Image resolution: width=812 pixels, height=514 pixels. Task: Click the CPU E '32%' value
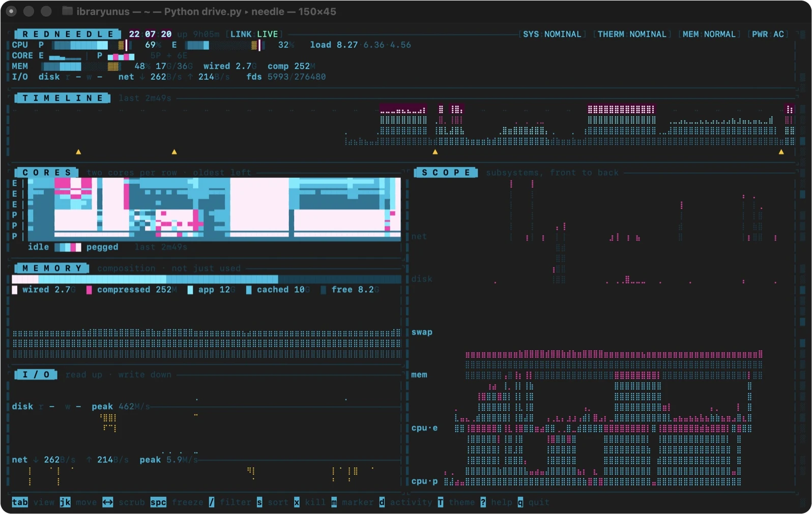[x=286, y=45]
